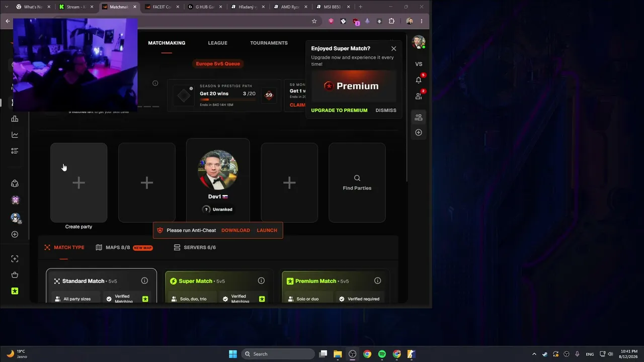Open File Explorer from the taskbar

pos(338,354)
